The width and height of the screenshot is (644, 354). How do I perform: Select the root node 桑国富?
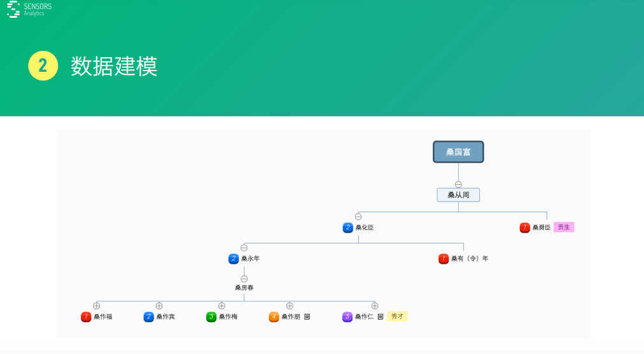tap(458, 152)
